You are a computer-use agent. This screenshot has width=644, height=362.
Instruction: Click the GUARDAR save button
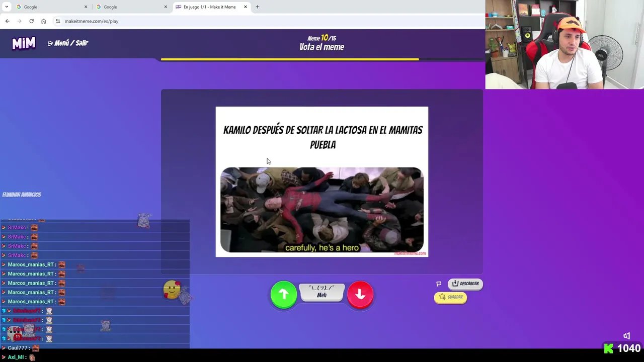point(450,297)
